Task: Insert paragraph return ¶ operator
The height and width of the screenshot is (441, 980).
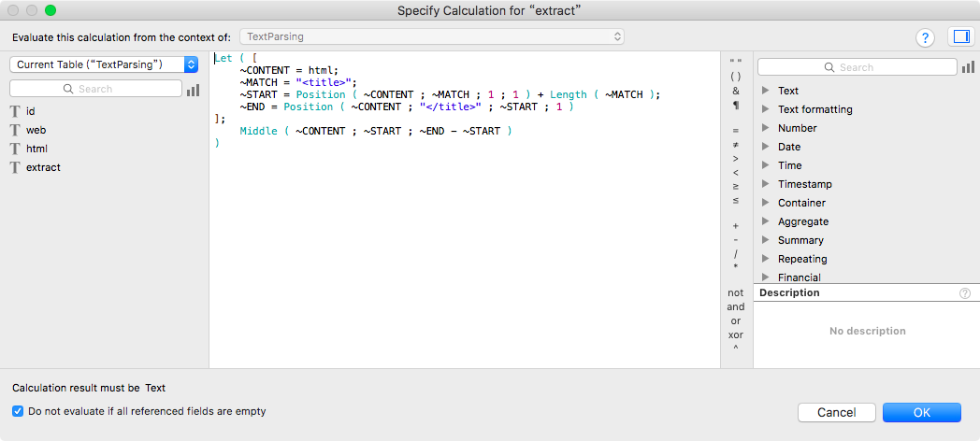Action: [x=736, y=106]
